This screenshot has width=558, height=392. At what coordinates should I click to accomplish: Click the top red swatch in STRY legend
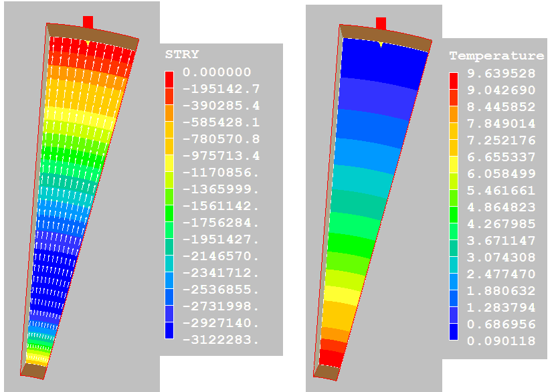point(169,80)
